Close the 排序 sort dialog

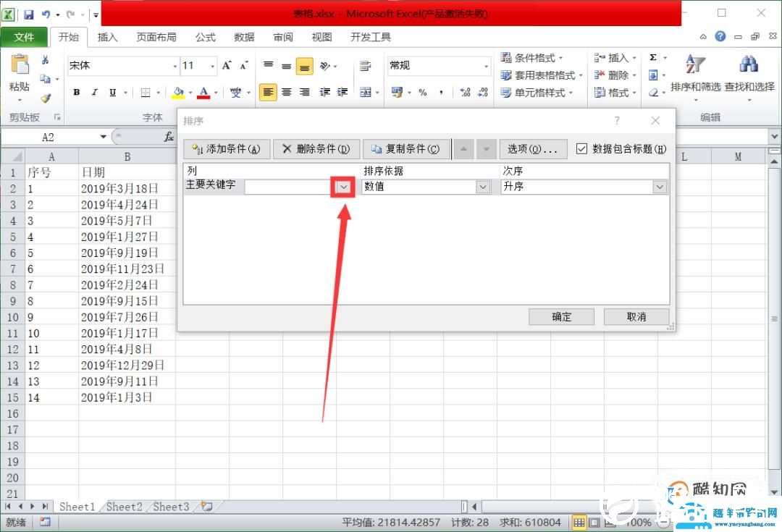(x=655, y=121)
